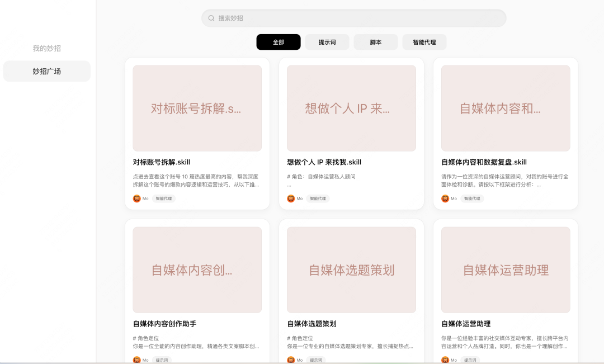Viewport: 604px width, 364px height.
Task: Open the 自媒体内容创... thumbnail
Action: (197, 270)
